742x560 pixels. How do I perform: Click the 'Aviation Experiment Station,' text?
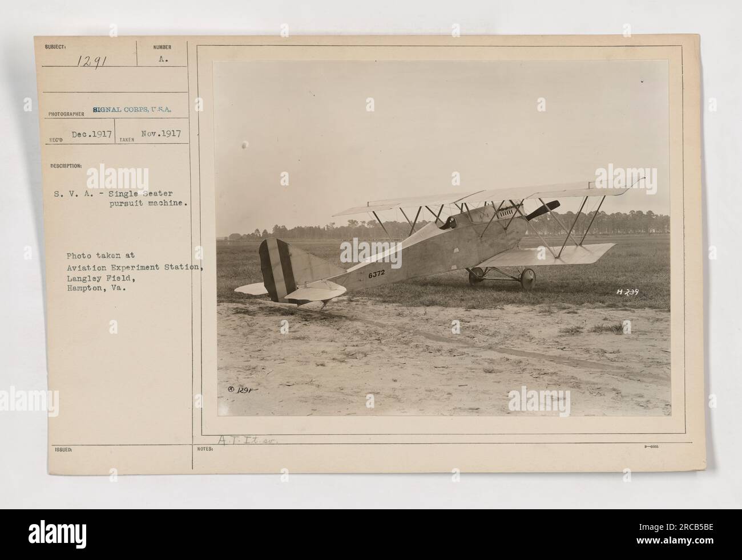point(135,266)
